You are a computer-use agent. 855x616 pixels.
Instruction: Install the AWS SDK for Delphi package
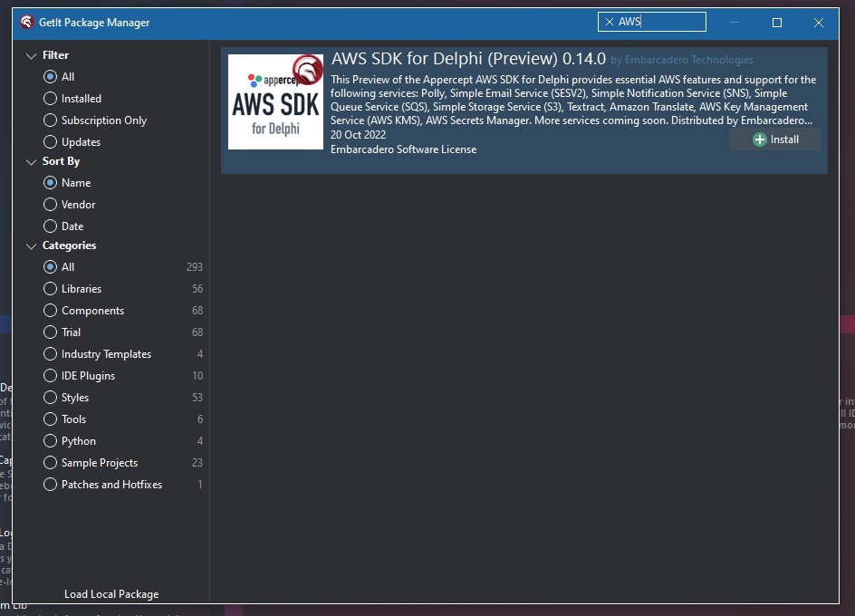click(775, 140)
